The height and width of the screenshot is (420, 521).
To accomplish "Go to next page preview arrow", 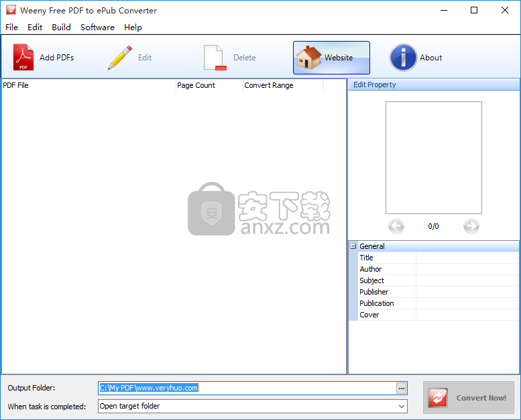I will pyautogui.click(x=471, y=227).
